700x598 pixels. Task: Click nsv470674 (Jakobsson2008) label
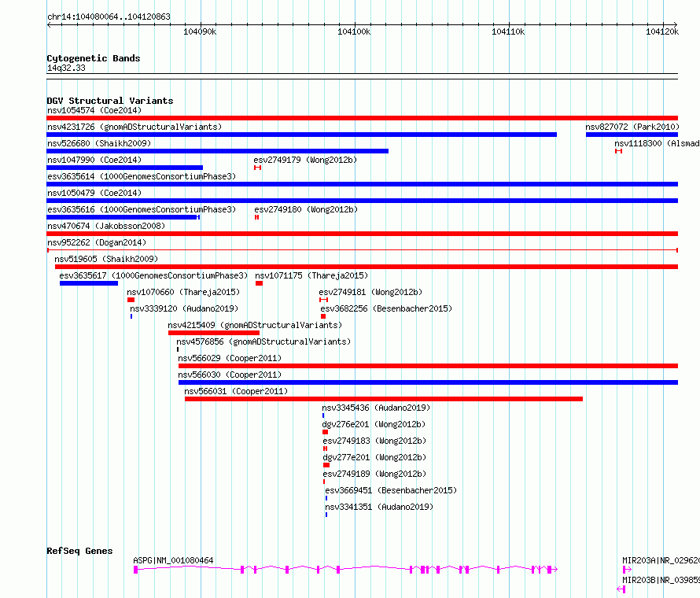(106, 226)
